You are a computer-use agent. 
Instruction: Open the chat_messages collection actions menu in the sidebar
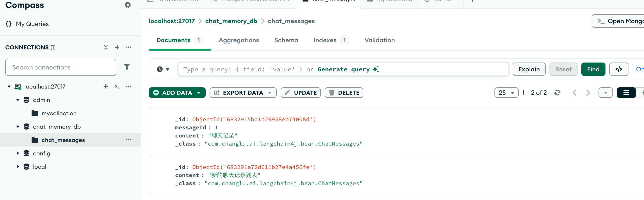(129, 140)
